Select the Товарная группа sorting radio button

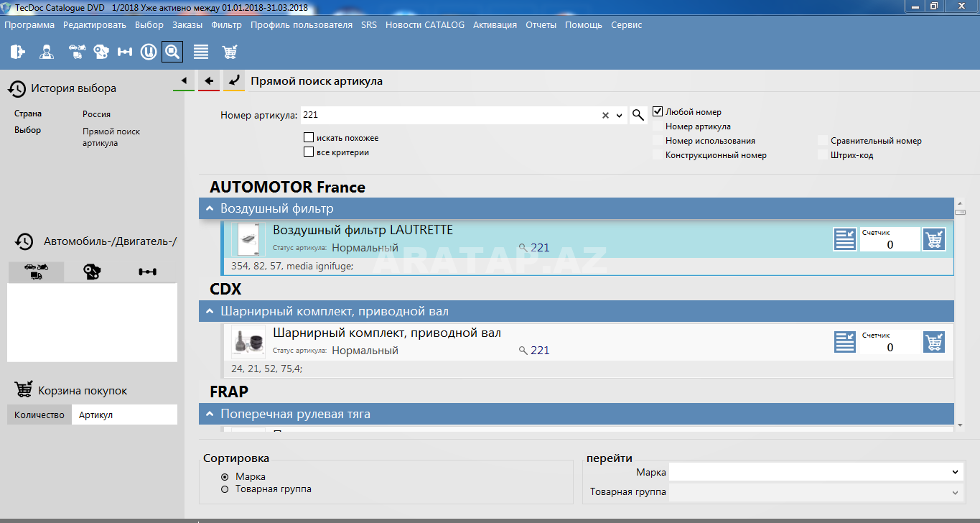(x=225, y=489)
